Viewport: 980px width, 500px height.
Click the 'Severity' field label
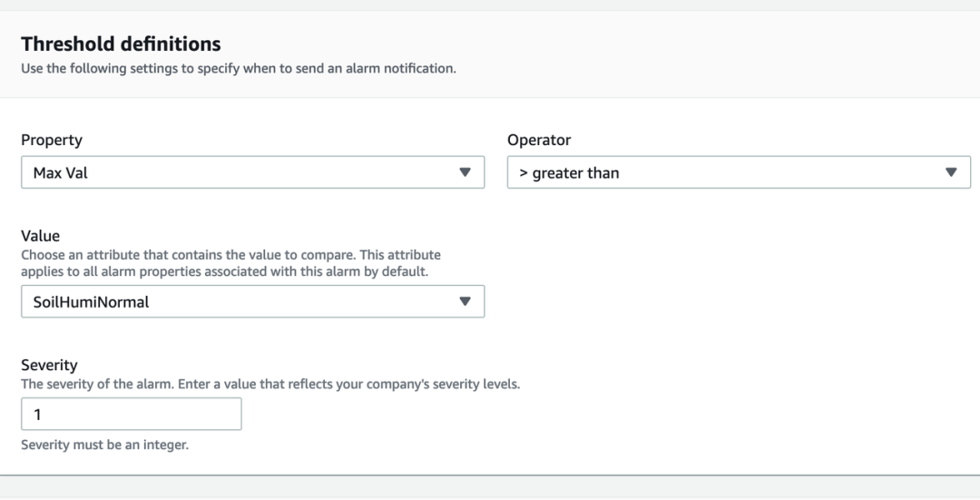[49, 365]
